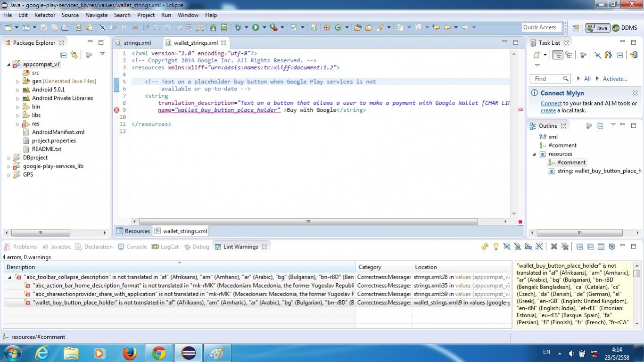Click the editor horizontal scrollbar thumb
Viewport: 644px width, 362px height.
click(x=308, y=222)
